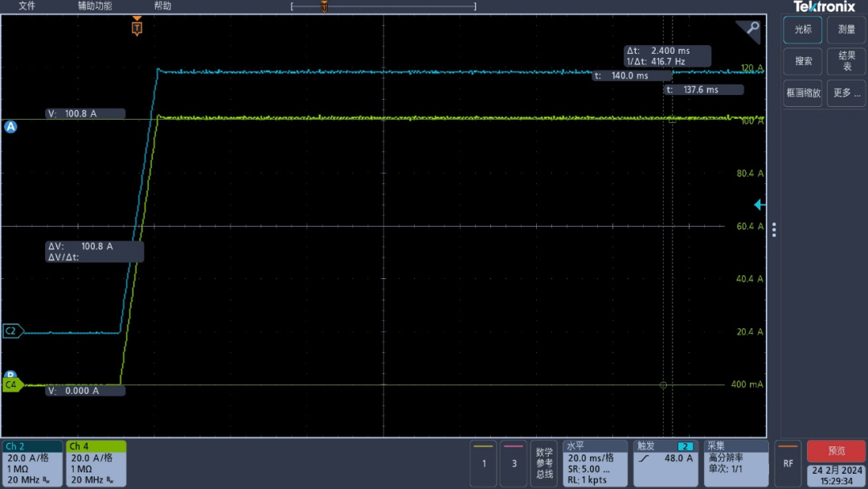
Task: Open the 文件 menu
Action: [27, 6]
